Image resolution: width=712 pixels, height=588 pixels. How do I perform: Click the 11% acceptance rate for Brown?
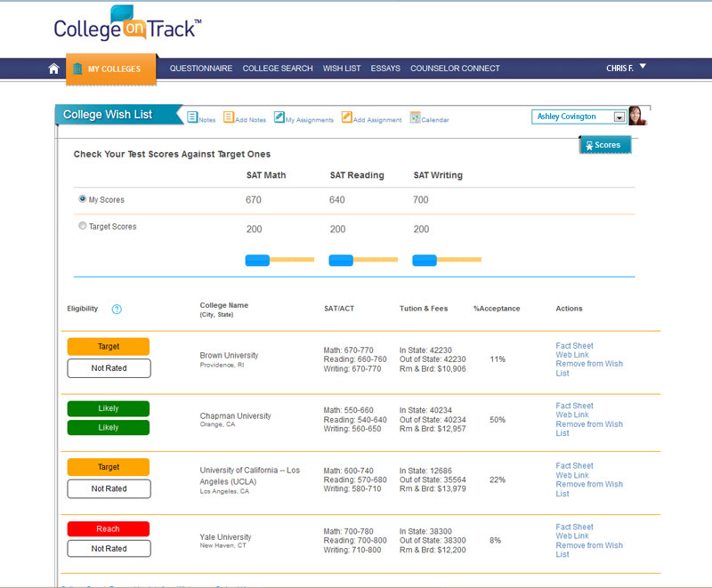click(498, 359)
